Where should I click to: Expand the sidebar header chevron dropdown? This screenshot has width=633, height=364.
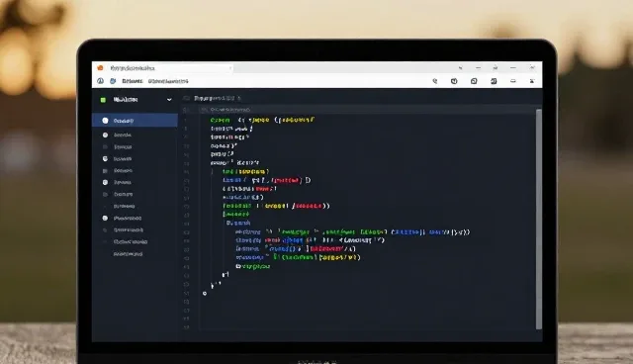click(169, 100)
